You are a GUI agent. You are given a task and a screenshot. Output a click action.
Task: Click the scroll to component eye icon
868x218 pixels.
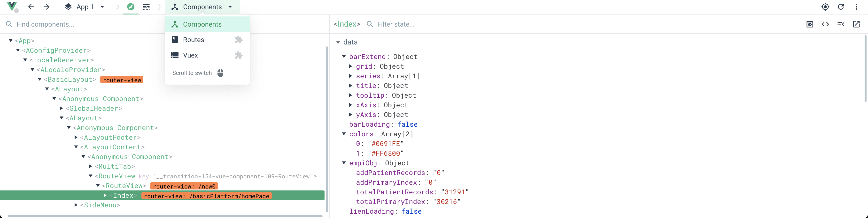click(x=810, y=24)
